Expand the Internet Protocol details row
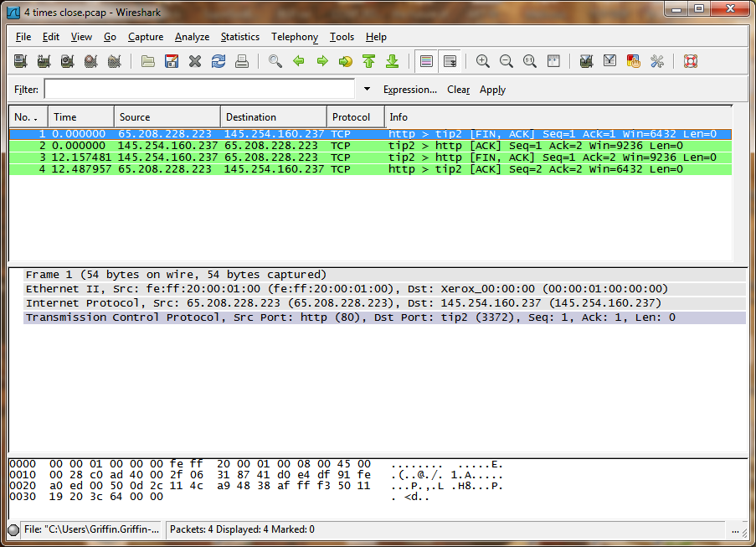This screenshot has height=547, width=756. pyautogui.click(x=385, y=303)
